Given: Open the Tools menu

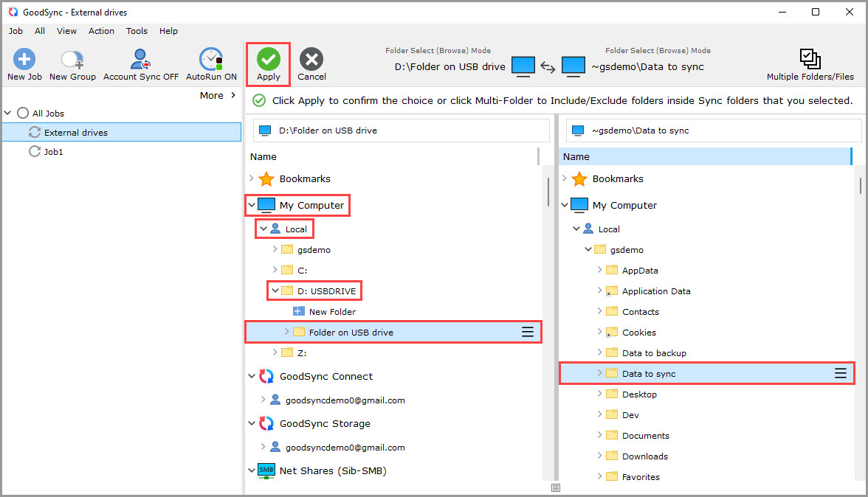Looking at the screenshot, I should pyautogui.click(x=137, y=31).
